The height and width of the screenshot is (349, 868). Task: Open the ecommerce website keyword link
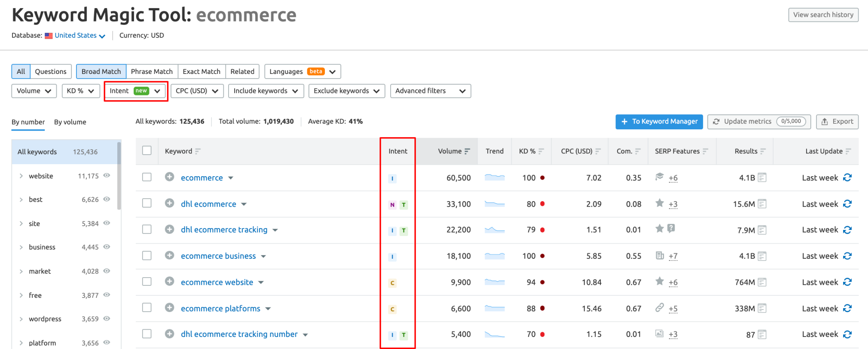[x=217, y=282]
